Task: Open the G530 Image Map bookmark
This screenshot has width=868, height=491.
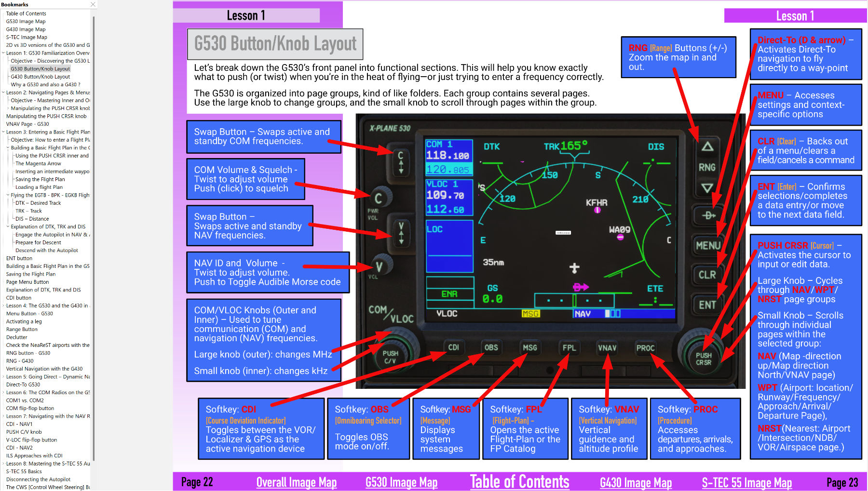Action: [26, 21]
